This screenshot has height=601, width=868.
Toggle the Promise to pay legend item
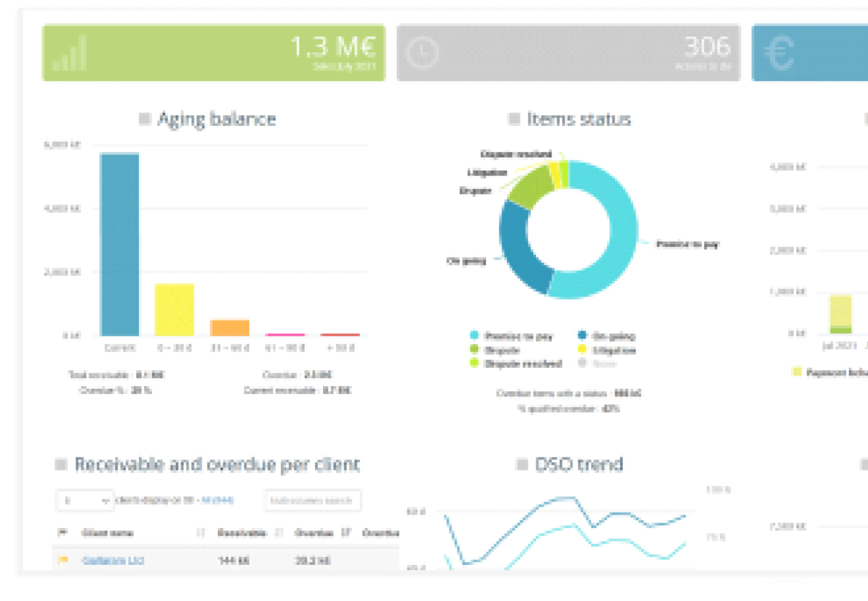pos(511,336)
